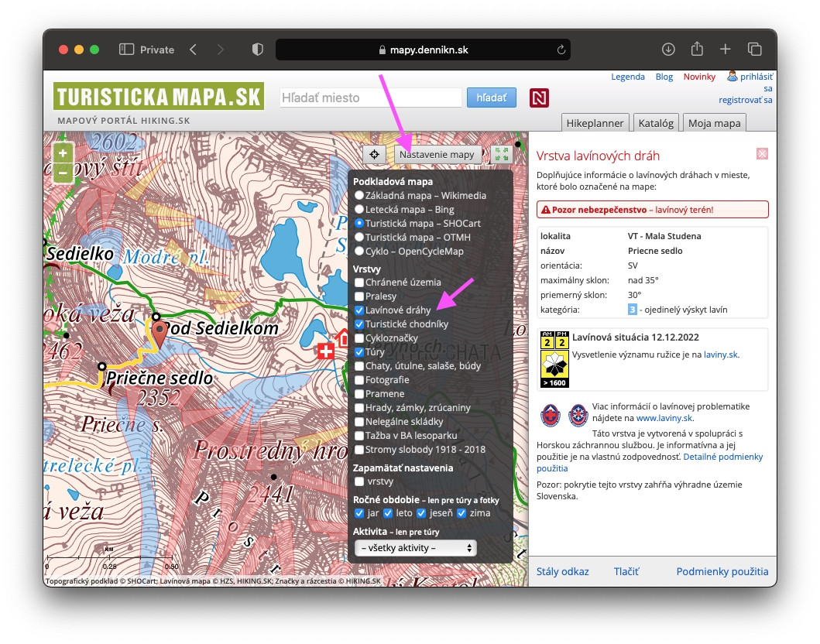Uncheck the zima season checkbox
820x644 pixels.
click(x=461, y=513)
